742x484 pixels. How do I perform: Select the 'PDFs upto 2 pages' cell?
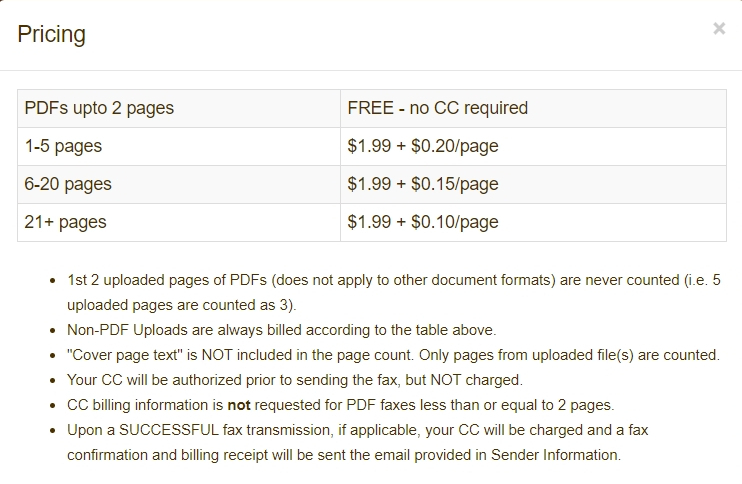pos(179,108)
